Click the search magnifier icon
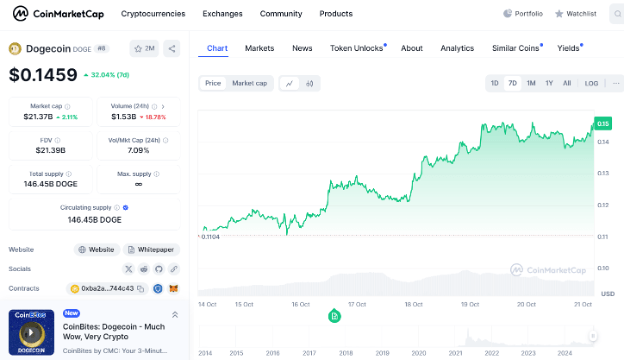 tap(617, 14)
